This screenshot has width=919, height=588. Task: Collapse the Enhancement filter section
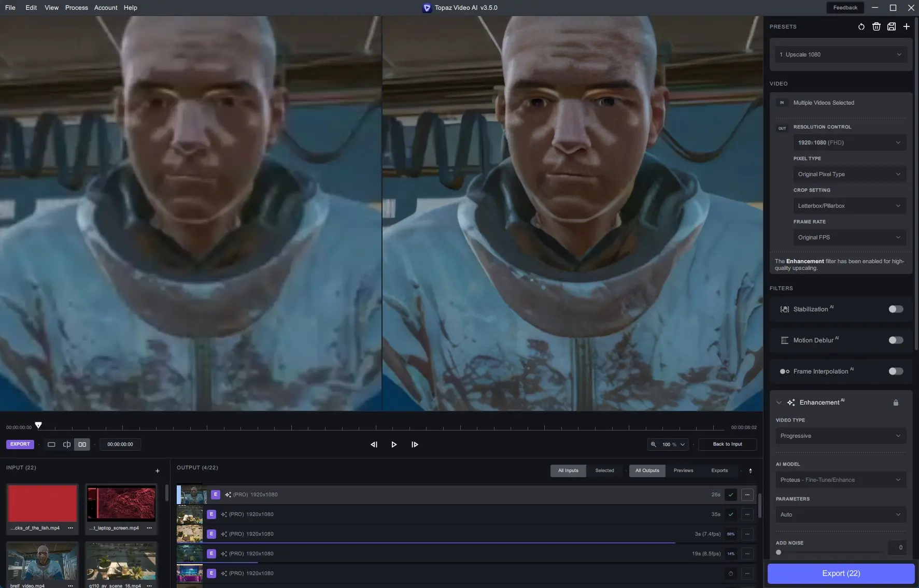779,403
